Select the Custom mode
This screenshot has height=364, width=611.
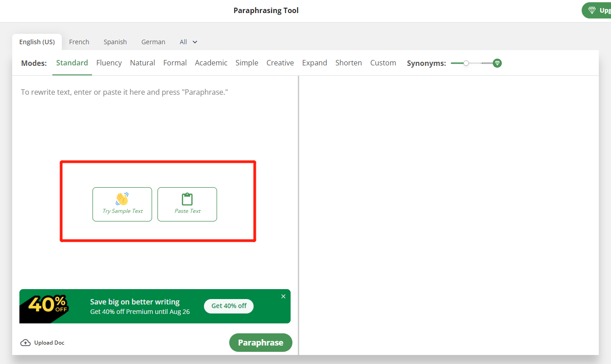(x=383, y=63)
